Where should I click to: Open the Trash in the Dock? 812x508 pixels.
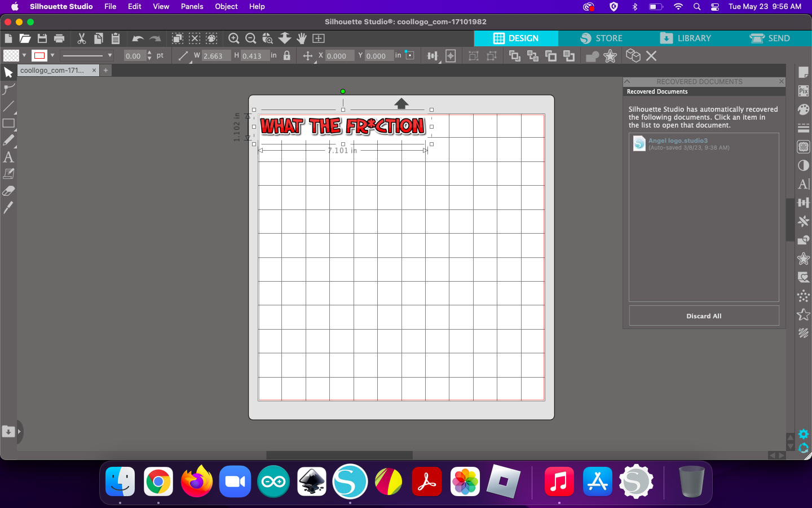coord(691,482)
